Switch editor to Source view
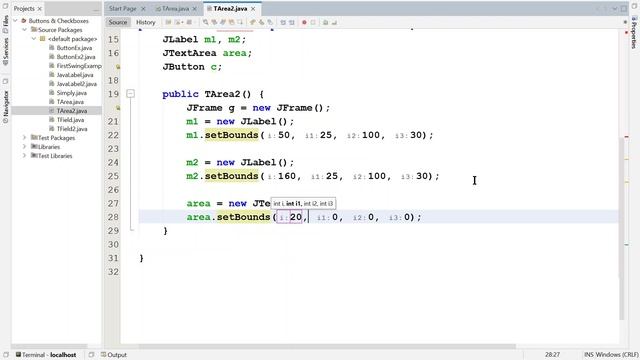Viewport: 640px width, 360px height. [x=118, y=22]
